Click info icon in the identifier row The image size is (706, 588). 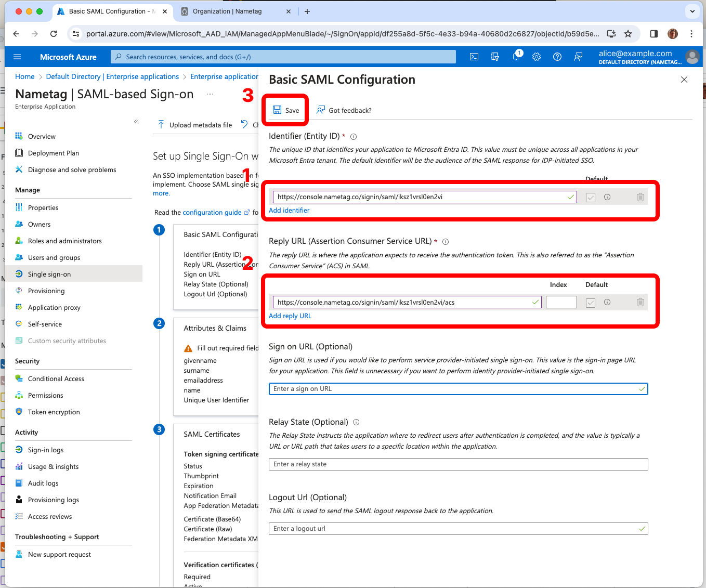coord(607,197)
